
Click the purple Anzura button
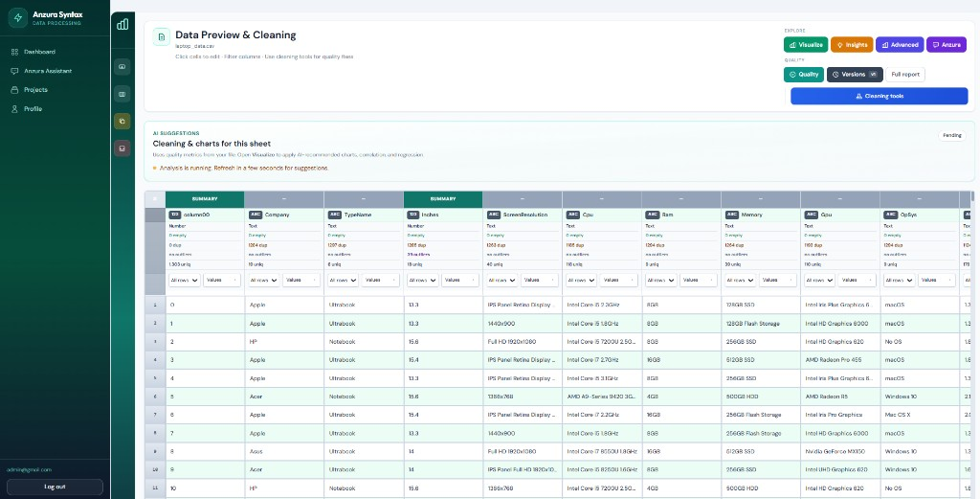[x=947, y=45]
